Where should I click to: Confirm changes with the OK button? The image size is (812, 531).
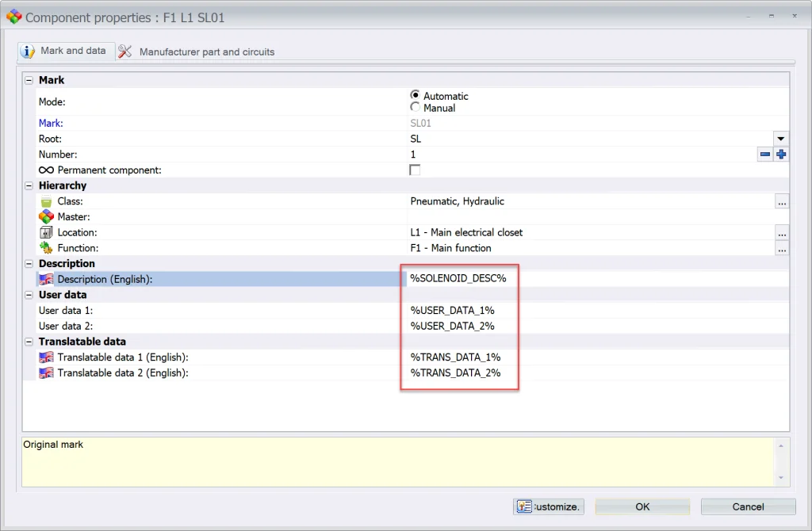642,506
